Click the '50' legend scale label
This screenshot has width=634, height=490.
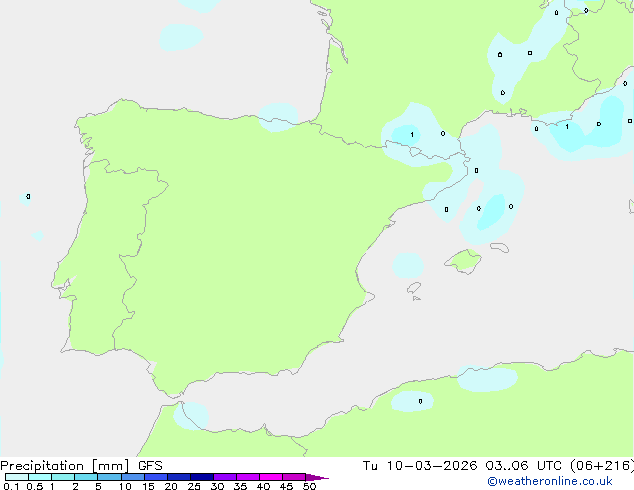pyautogui.click(x=310, y=486)
